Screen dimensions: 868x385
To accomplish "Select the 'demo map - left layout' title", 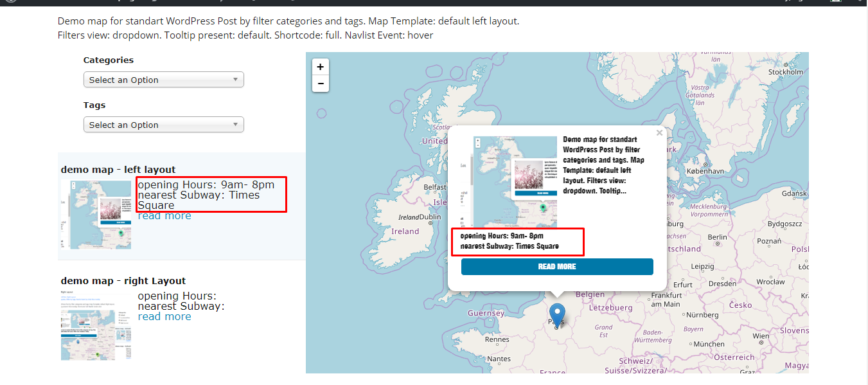I will (x=118, y=170).
